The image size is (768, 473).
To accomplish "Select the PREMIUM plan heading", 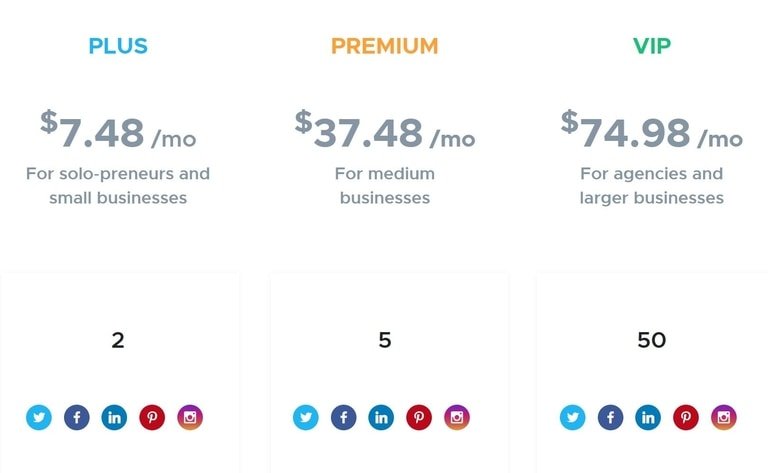I will click(384, 46).
